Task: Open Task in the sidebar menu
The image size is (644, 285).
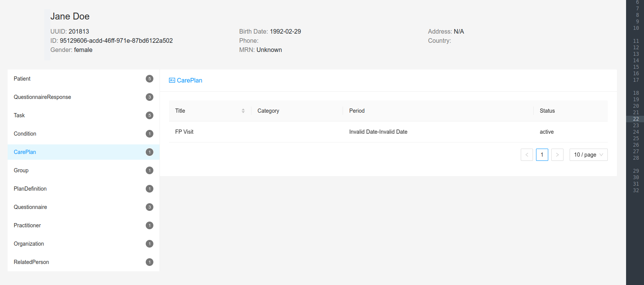Action: [x=84, y=115]
